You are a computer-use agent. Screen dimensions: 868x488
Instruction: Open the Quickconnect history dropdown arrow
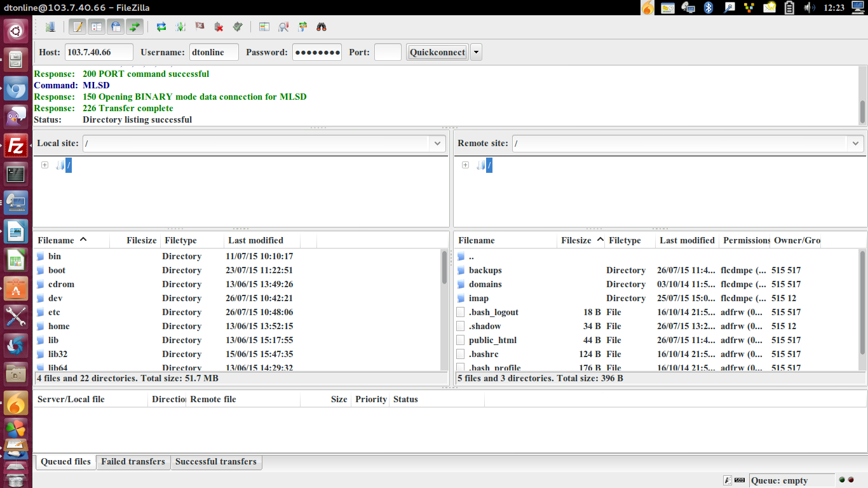476,52
